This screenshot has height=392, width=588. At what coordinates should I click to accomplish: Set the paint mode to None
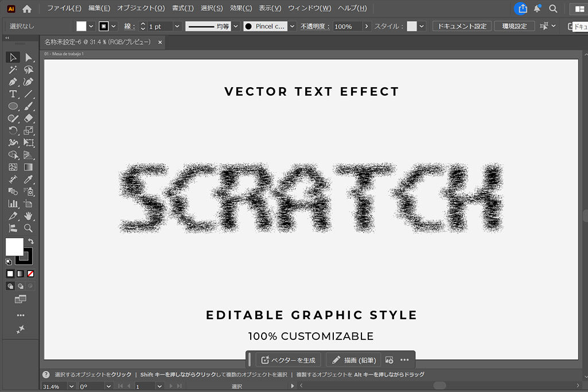point(30,274)
